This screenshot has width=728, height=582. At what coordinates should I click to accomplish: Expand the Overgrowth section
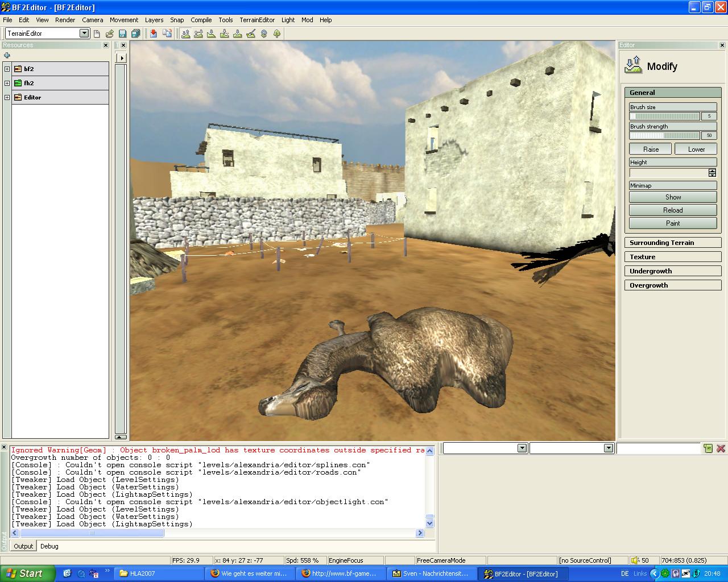point(673,285)
